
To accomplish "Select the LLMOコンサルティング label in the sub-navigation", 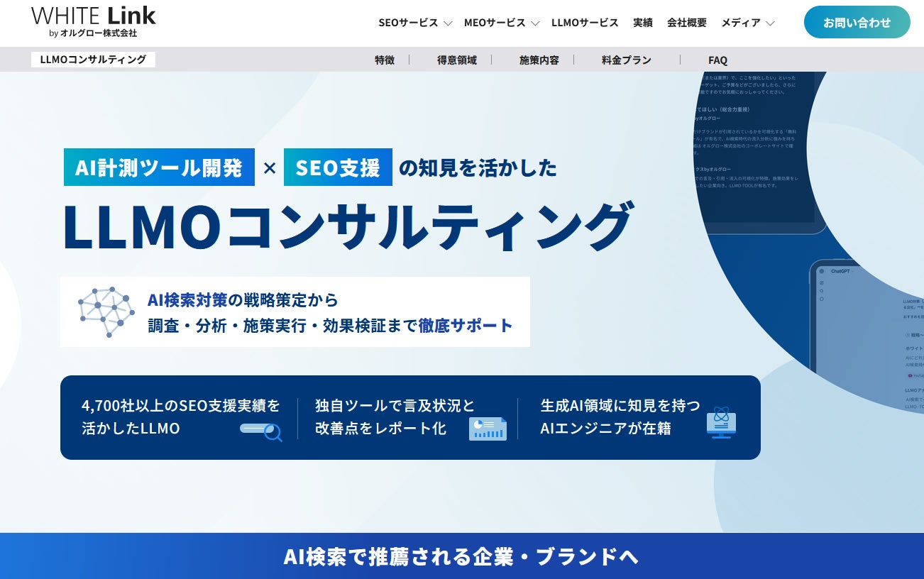I will click(x=93, y=60).
